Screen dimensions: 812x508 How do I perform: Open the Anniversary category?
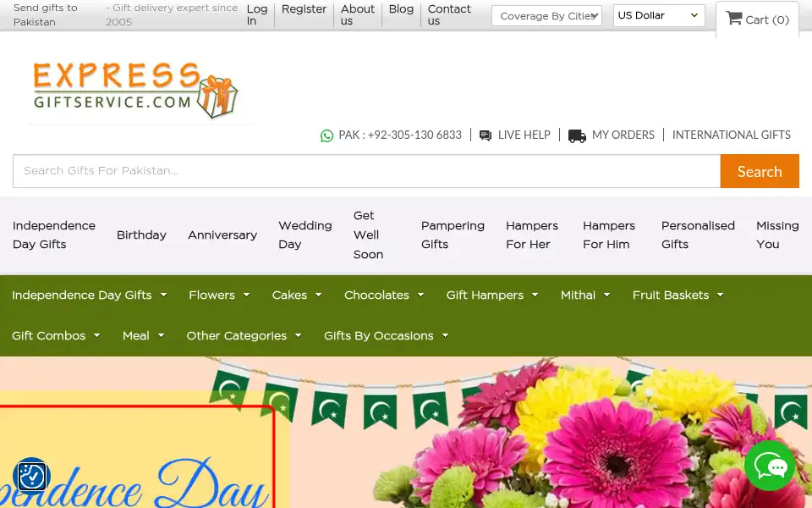click(x=222, y=235)
